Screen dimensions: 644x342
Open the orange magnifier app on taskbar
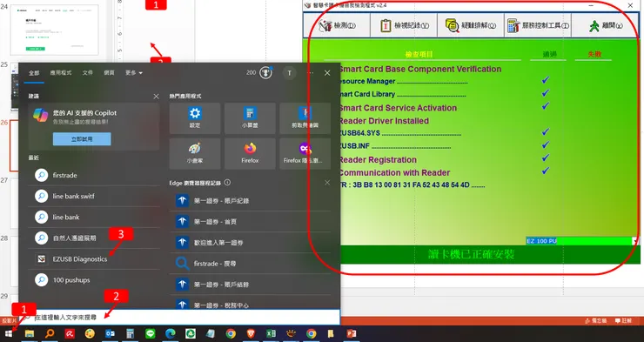tap(50, 334)
